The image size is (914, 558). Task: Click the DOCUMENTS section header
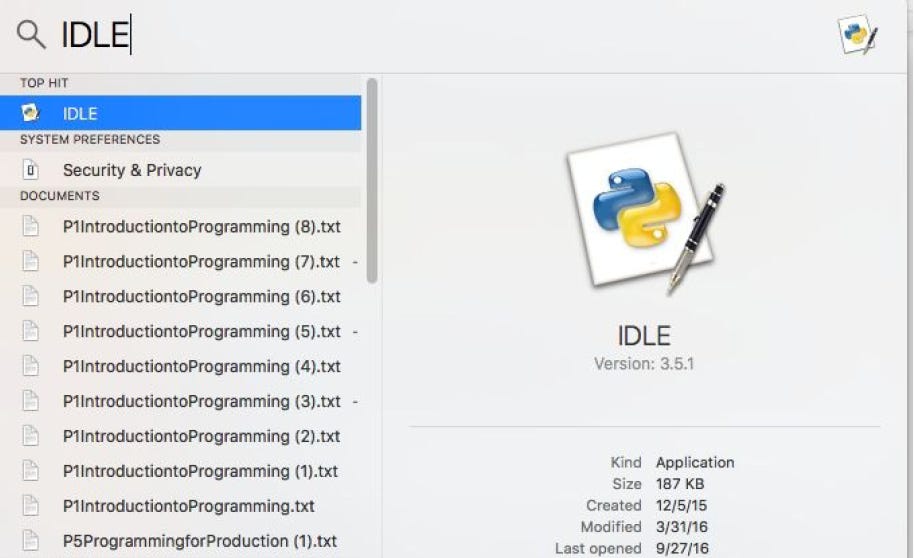(59, 196)
